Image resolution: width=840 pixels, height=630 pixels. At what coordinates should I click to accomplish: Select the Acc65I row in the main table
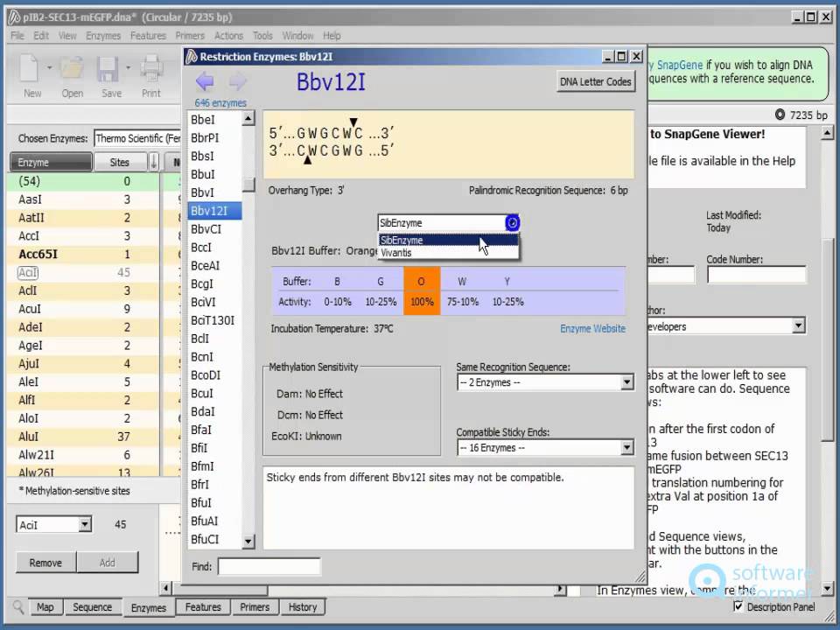coord(83,254)
